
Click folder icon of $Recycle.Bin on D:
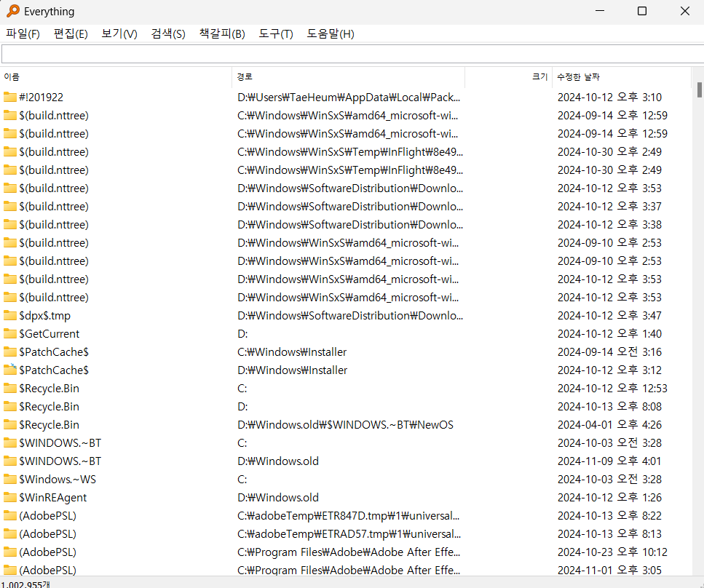(10, 406)
